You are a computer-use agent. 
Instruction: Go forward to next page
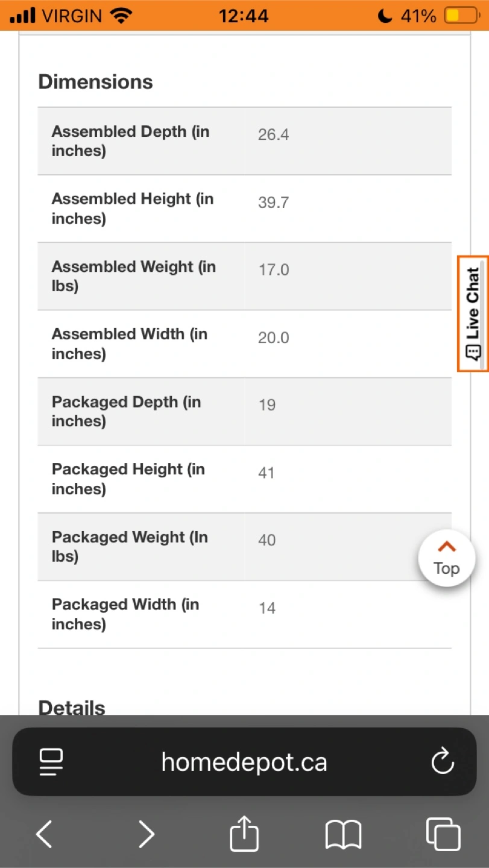[146, 835]
